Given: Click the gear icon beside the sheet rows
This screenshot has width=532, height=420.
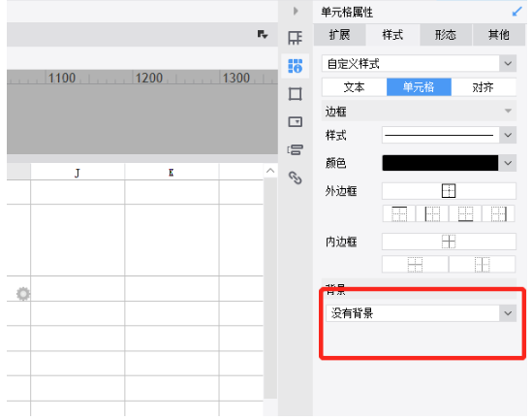Looking at the screenshot, I should click(23, 293).
